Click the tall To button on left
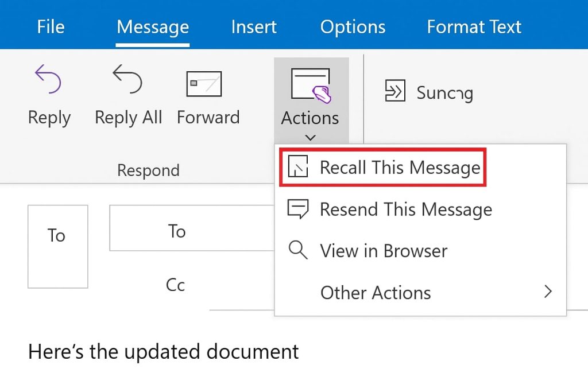The image size is (588, 392). [x=57, y=246]
